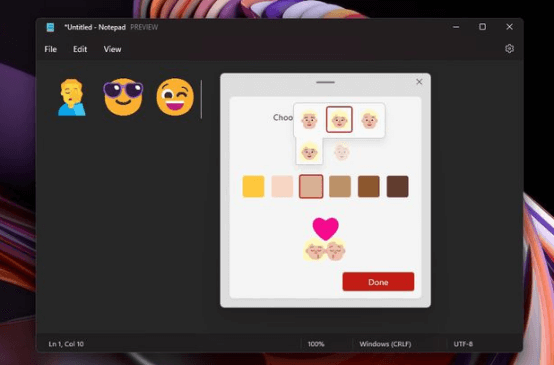The width and height of the screenshot is (554, 365).
Task: Click the kissing couple emoji preview
Action: point(325,240)
